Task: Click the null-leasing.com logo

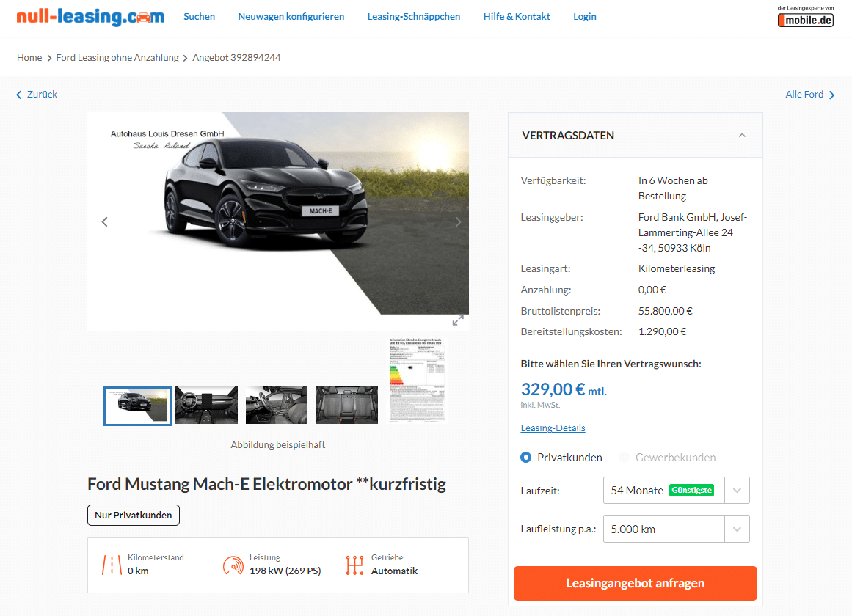Action: pyautogui.click(x=90, y=17)
